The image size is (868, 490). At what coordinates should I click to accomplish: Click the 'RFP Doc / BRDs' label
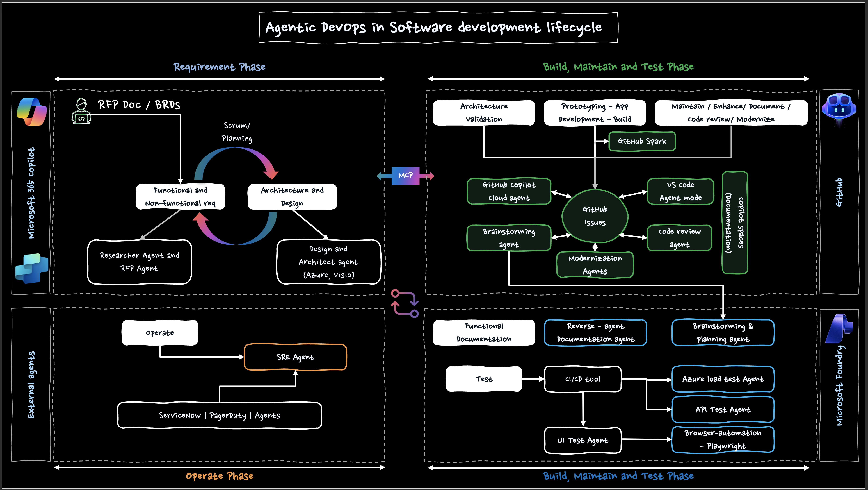(x=139, y=105)
